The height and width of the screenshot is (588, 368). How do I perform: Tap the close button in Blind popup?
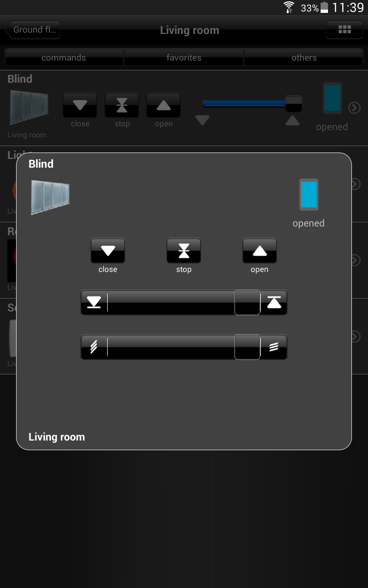coord(108,250)
